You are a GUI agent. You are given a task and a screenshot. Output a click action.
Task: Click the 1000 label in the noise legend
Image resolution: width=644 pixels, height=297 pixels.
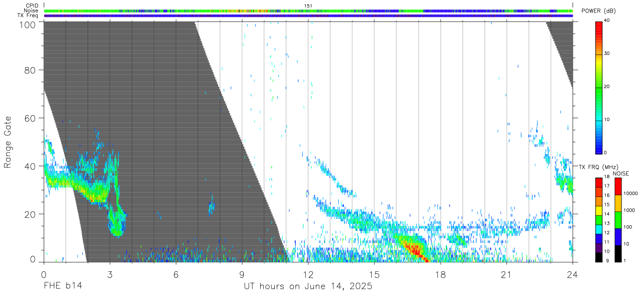(629, 210)
